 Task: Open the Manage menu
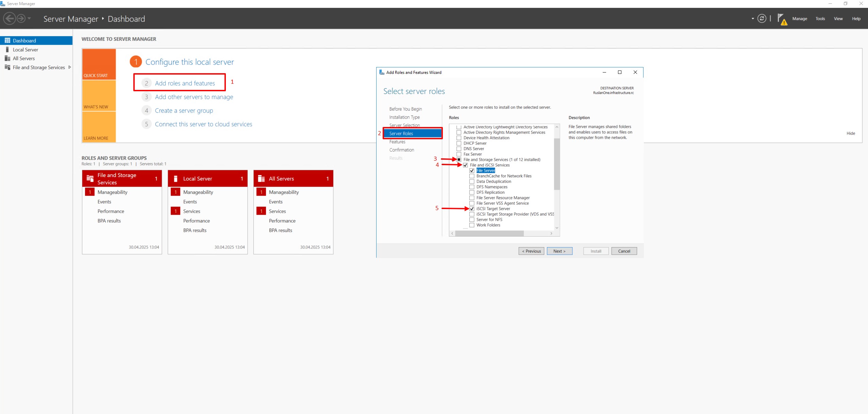pyautogui.click(x=800, y=19)
